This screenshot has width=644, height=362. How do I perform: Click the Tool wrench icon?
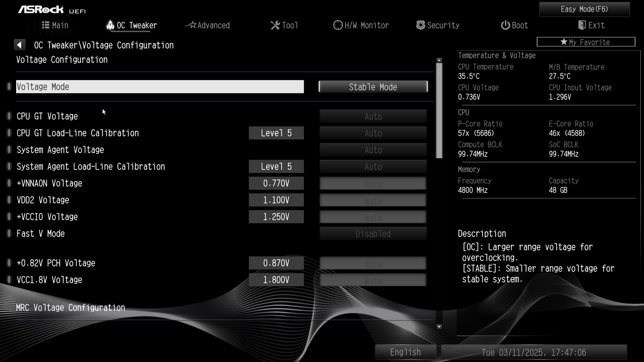275,25
